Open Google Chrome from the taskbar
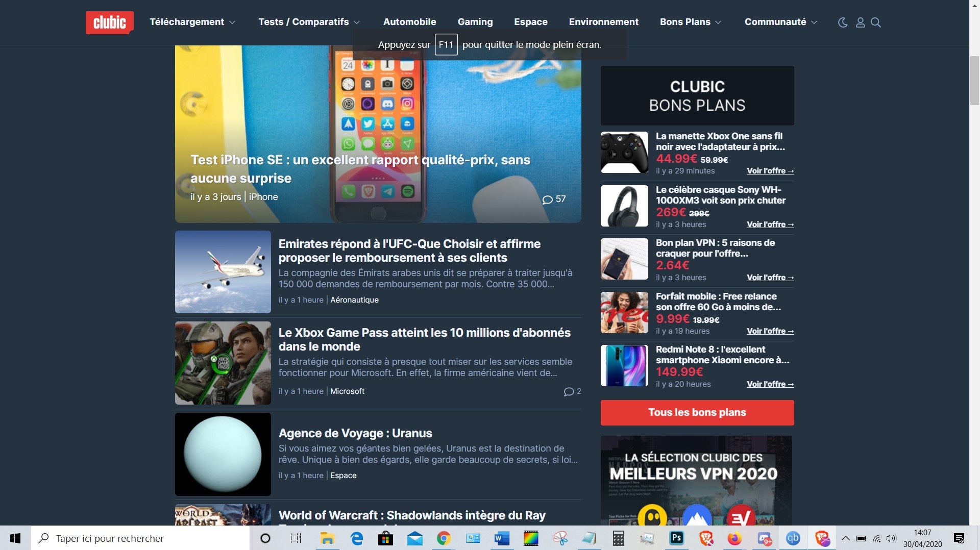The image size is (980, 550). pos(444,538)
